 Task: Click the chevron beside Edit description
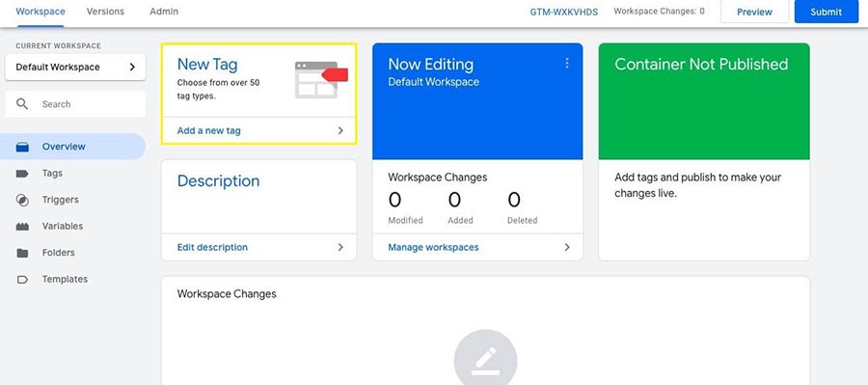(x=340, y=247)
